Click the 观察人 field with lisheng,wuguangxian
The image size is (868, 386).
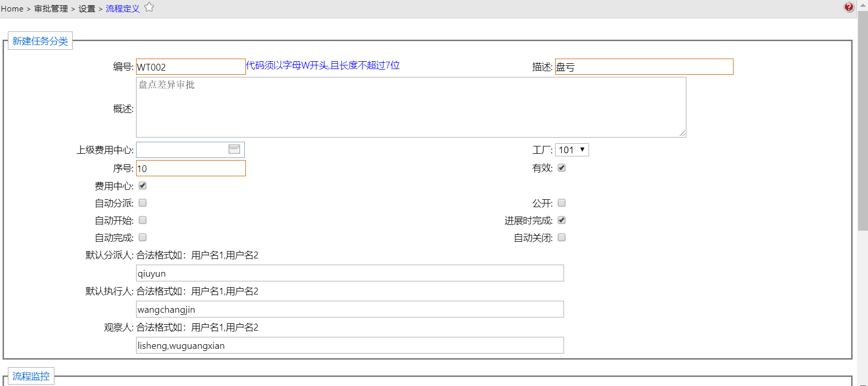point(350,345)
